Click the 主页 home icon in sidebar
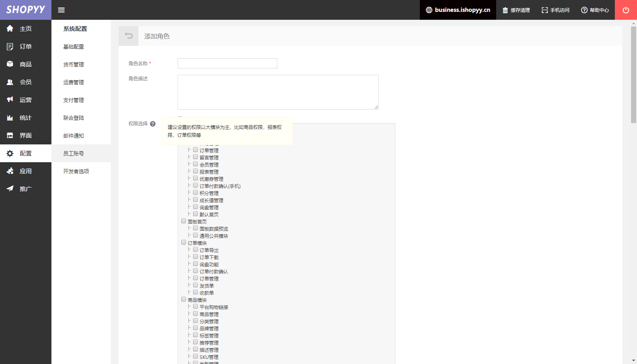637x364 pixels. coord(10,28)
